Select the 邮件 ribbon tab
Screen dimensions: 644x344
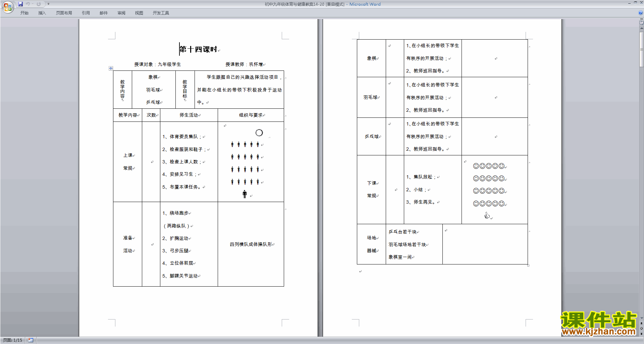pos(104,13)
